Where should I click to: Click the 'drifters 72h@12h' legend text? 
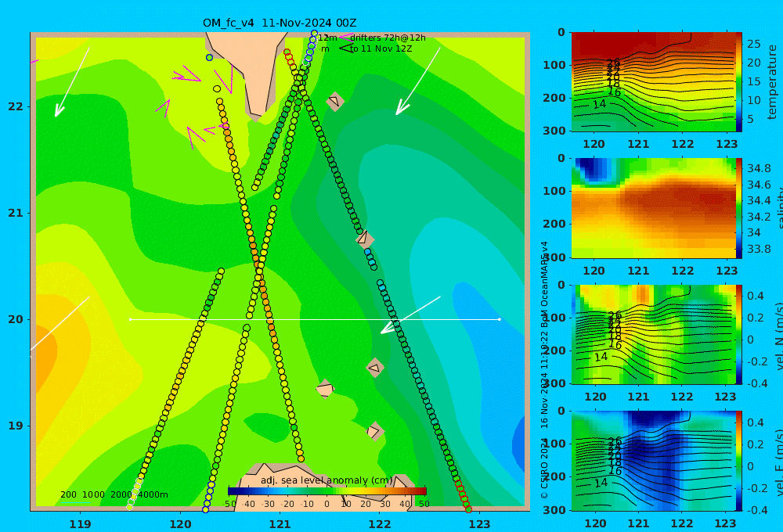388,38
